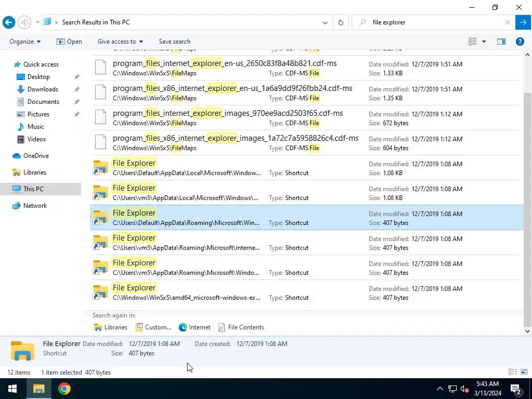Viewport: 532px width, 399px height.
Task: Click the pin icon next to Pictures
Action: (77, 114)
